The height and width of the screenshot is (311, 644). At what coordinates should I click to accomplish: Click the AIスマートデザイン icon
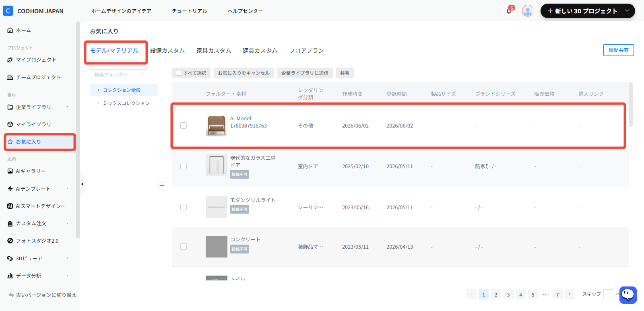click(x=10, y=206)
